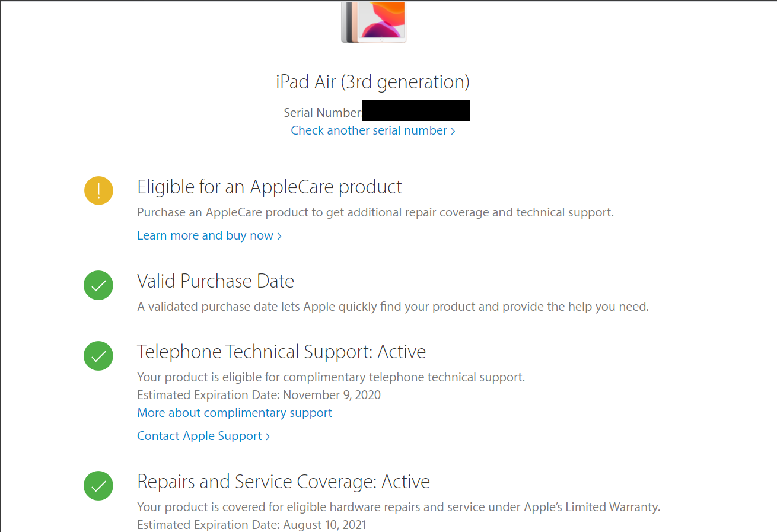777x532 pixels.
Task: Click the chevron after Check another serial number
Action: 453,131
